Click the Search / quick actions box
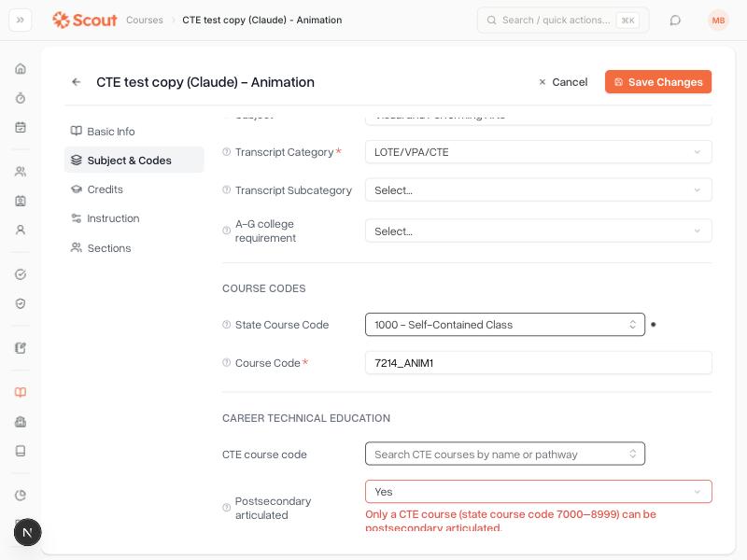 (x=563, y=20)
